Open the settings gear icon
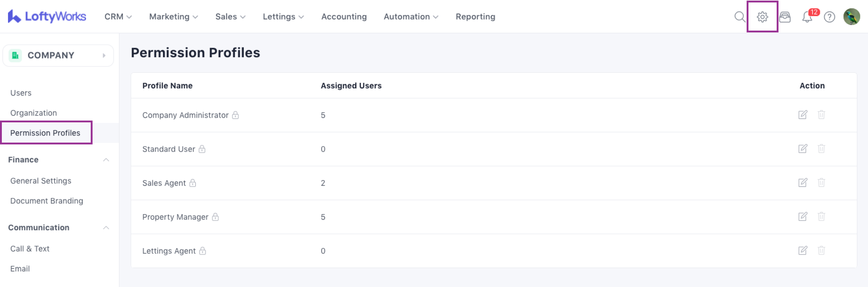This screenshot has width=868, height=287. click(762, 17)
